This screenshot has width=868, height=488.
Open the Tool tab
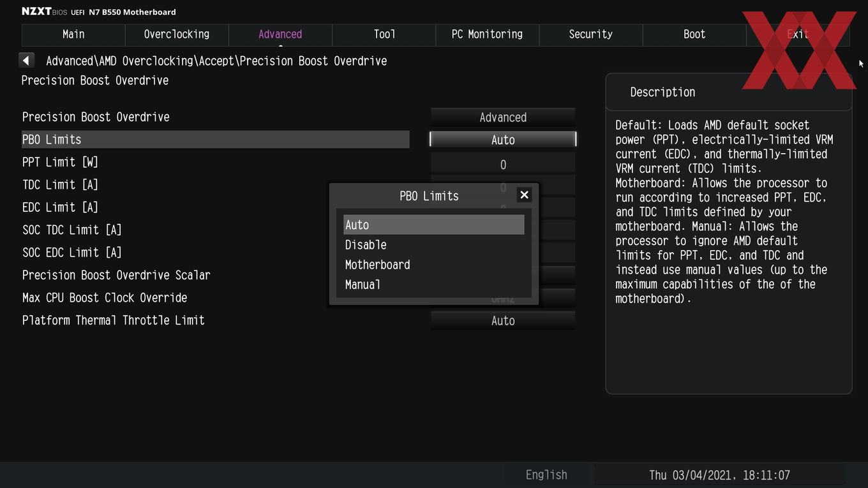(384, 34)
